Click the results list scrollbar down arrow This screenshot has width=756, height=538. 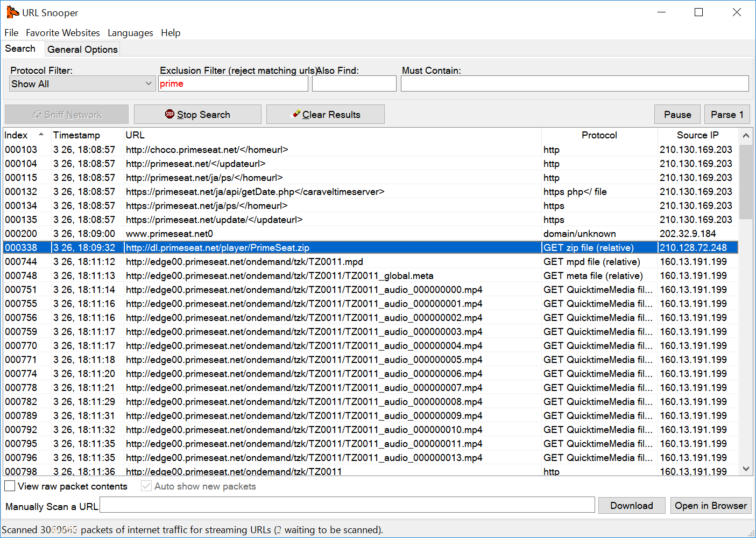tap(746, 469)
